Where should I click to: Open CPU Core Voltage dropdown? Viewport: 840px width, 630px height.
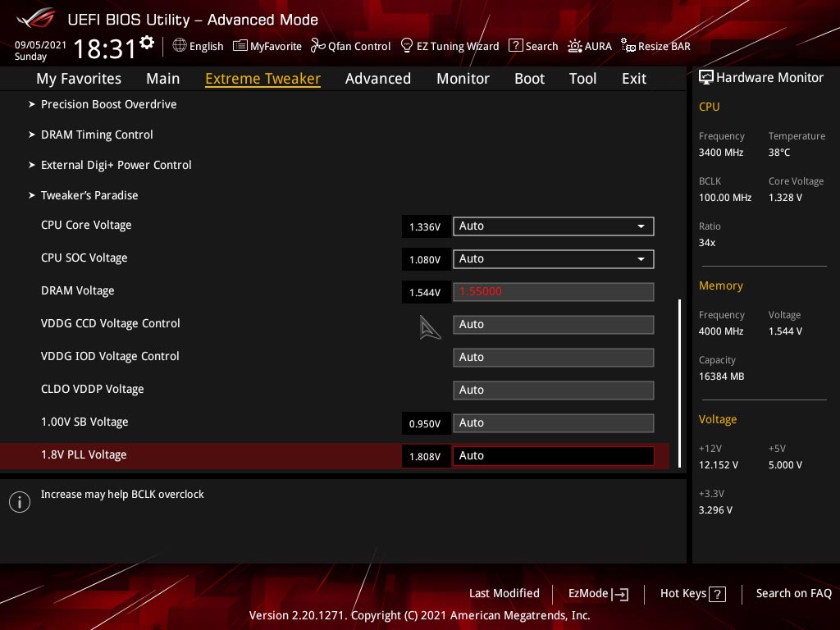[x=553, y=226]
